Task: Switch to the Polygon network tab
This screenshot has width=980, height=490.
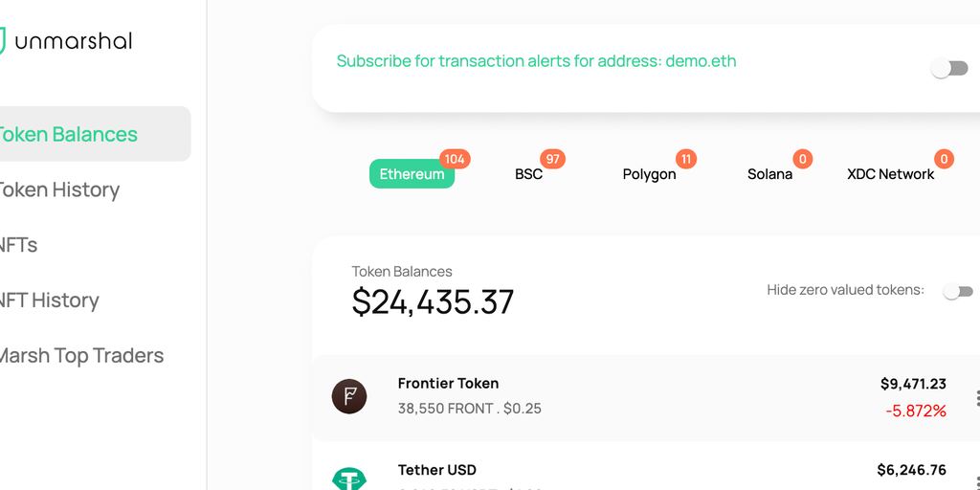Action: 649,174
